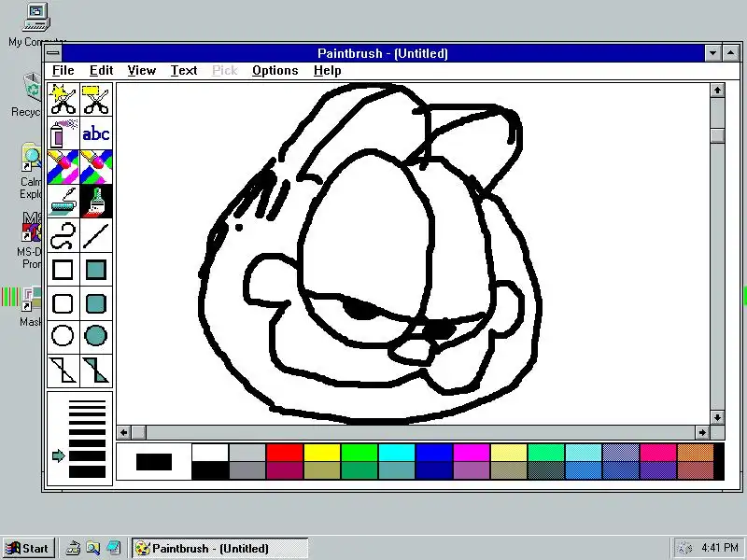Select the Scissors free-form cutout tool
The image size is (747, 560).
[x=63, y=99]
